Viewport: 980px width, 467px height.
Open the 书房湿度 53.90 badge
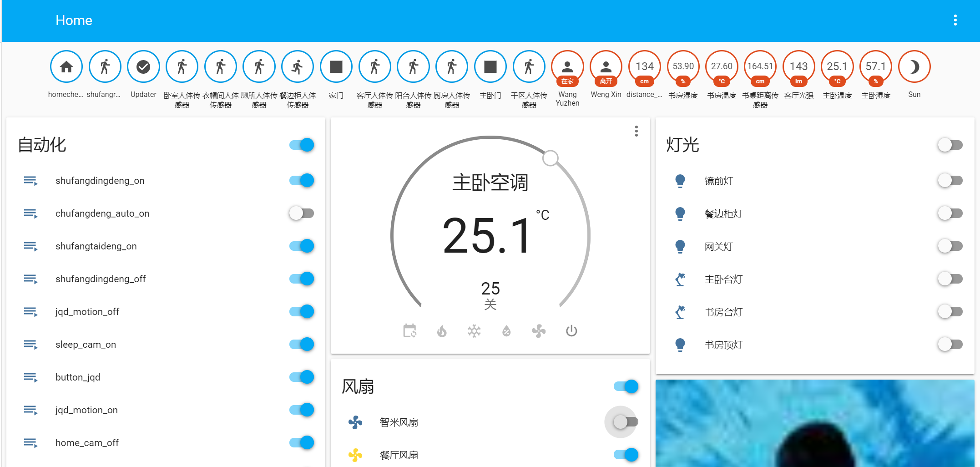pos(683,67)
